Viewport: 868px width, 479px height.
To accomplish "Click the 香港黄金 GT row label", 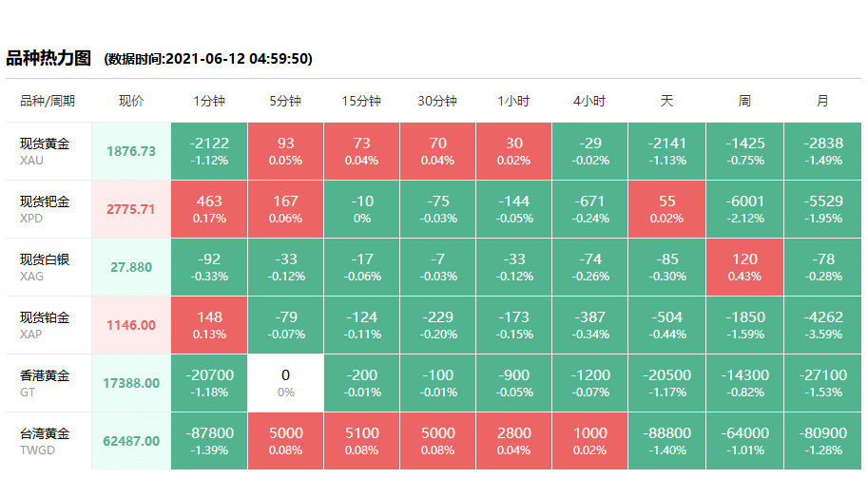I will 45,383.
